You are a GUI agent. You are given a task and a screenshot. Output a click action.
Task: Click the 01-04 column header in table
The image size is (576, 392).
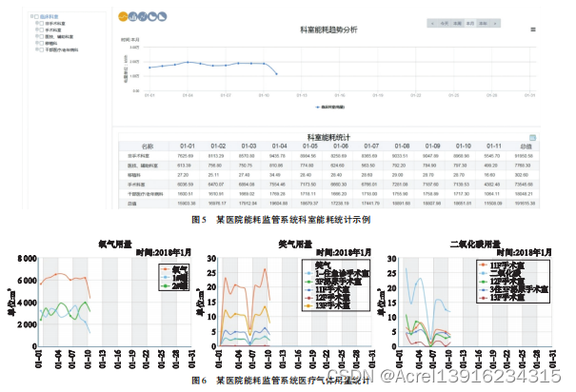point(279,147)
